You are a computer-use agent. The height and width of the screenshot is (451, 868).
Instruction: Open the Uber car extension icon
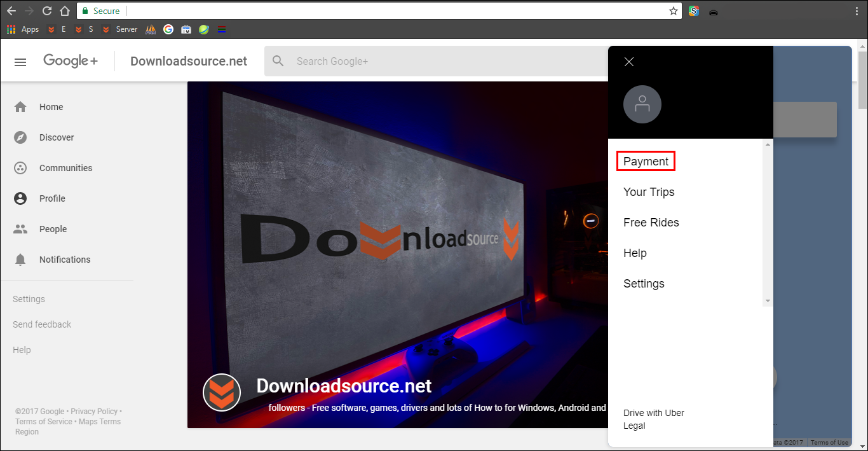point(714,11)
